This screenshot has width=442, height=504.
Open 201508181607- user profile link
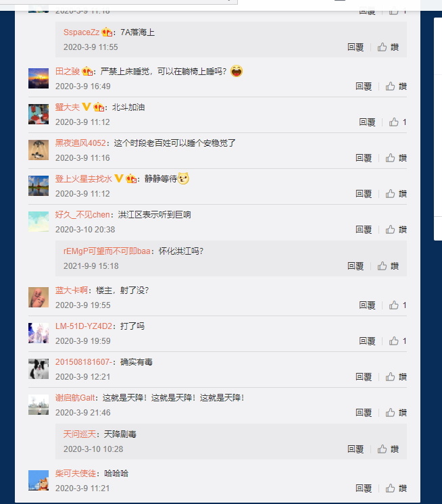[x=84, y=362]
